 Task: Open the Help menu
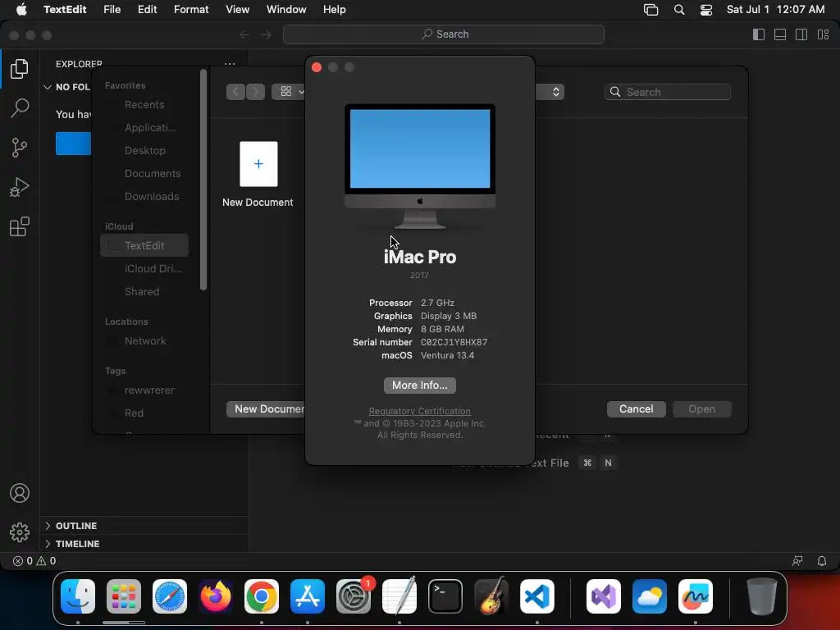[335, 9]
